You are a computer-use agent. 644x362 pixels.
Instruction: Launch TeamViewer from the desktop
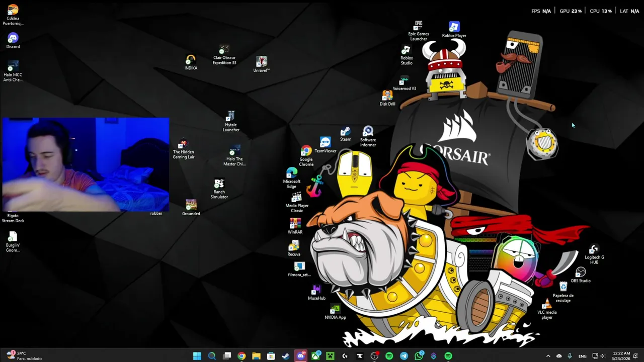[326, 145]
